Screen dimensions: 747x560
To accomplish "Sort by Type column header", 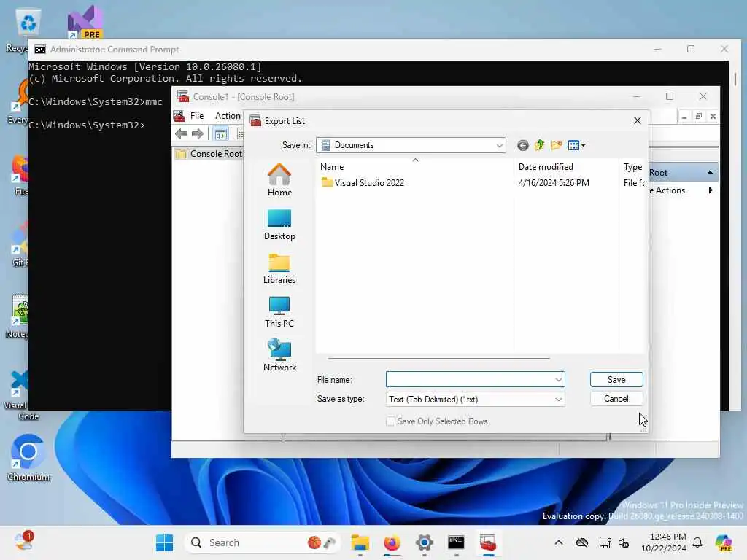I will [632, 167].
